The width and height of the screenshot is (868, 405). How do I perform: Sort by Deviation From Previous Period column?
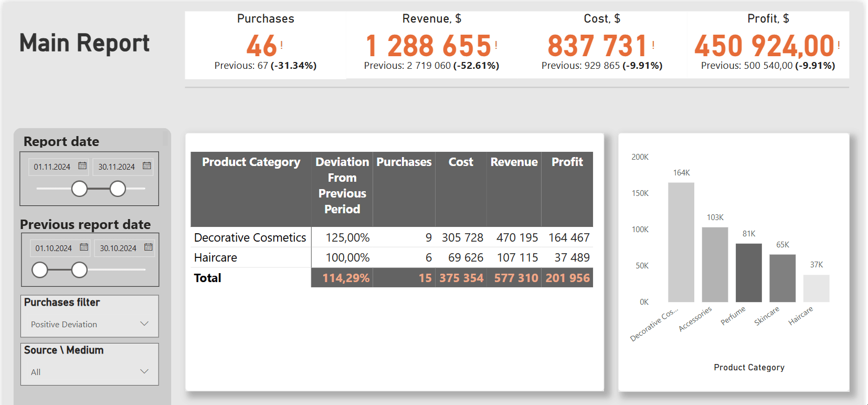click(342, 185)
